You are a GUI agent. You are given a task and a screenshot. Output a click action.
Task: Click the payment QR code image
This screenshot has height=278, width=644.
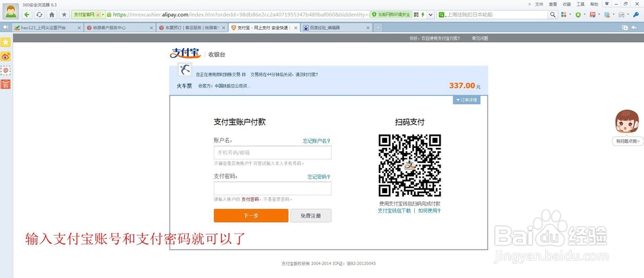410,165
